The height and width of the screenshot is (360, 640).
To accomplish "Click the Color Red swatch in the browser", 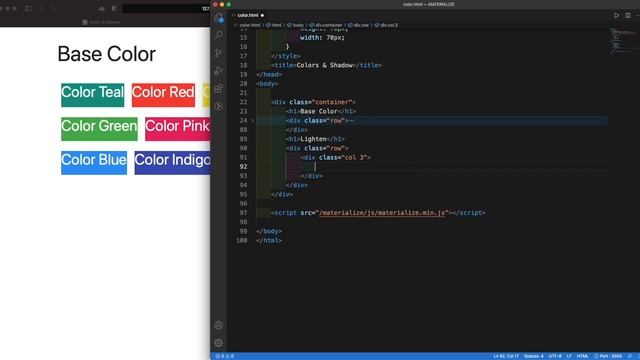I will [x=163, y=95].
